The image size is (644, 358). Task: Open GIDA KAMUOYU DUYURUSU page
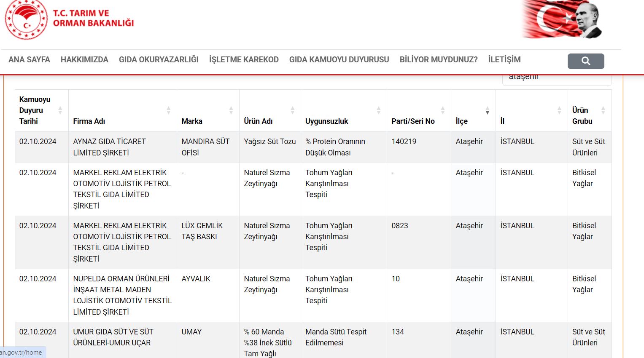pyautogui.click(x=339, y=60)
